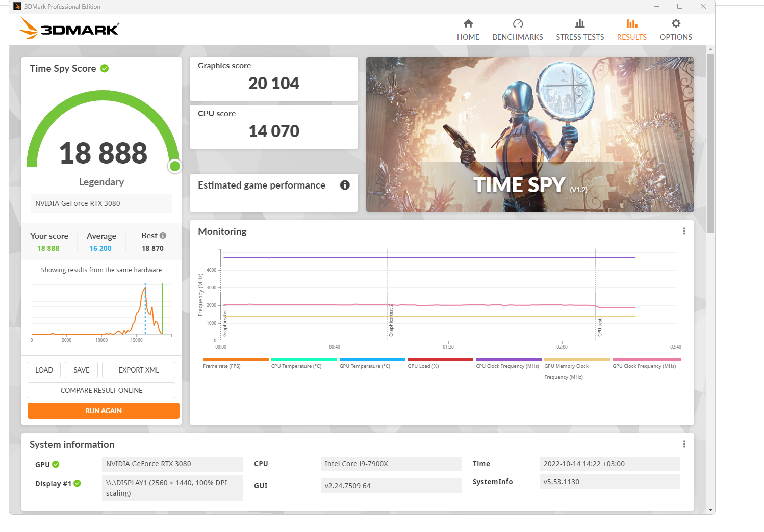The image size is (764, 532).
Task: Open the Estimated game performance info icon
Action: [345, 185]
